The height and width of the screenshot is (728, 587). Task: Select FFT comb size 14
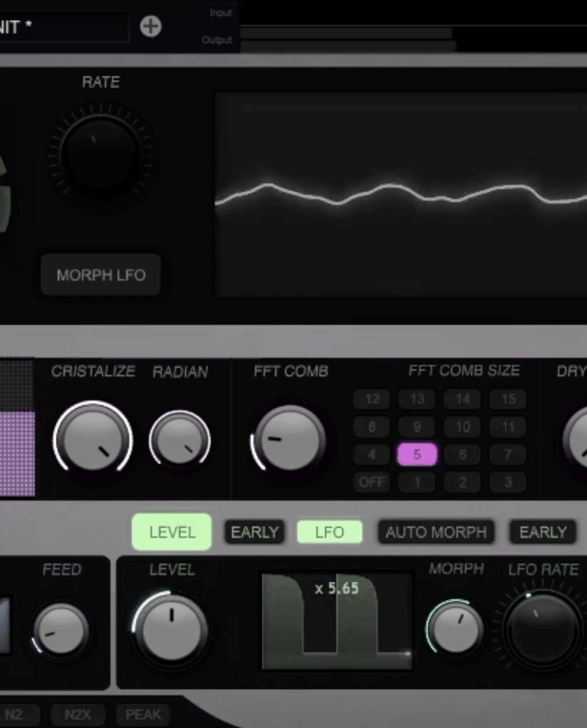coord(462,399)
